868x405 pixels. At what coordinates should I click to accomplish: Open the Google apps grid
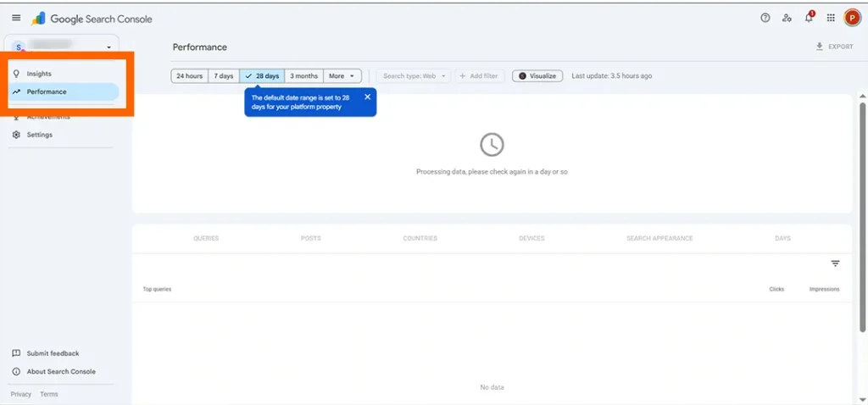(831, 19)
